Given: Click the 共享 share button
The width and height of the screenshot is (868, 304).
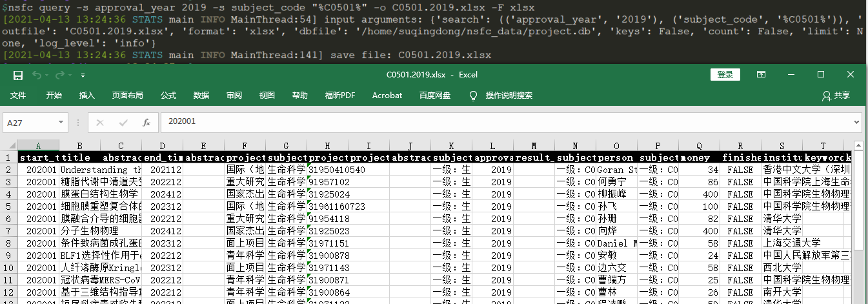Looking at the screenshot, I should (836, 96).
